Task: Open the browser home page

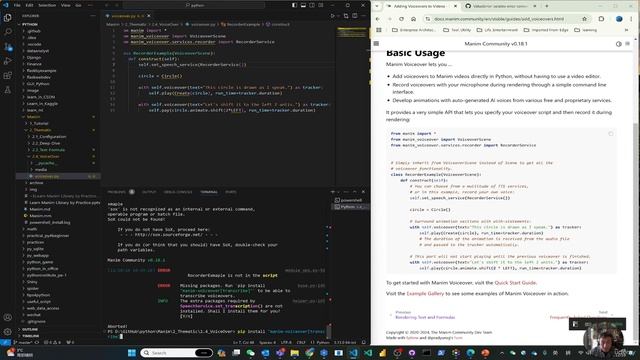Action: (413, 19)
